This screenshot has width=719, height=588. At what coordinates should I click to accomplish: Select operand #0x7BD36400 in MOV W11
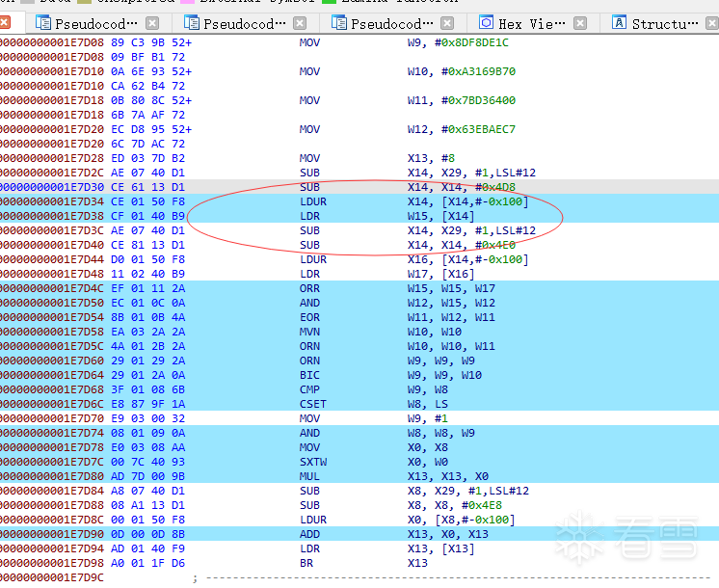pos(478,100)
